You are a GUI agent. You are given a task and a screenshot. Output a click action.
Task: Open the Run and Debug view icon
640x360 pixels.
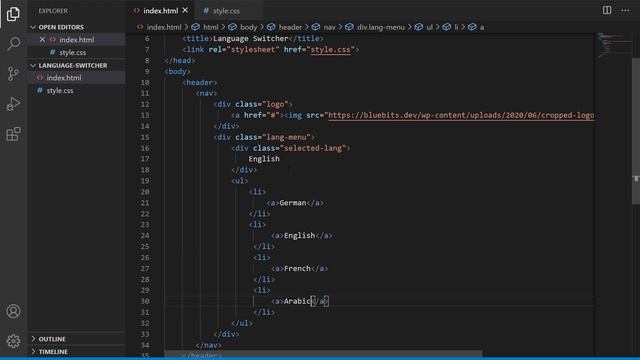[x=13, y=104]
